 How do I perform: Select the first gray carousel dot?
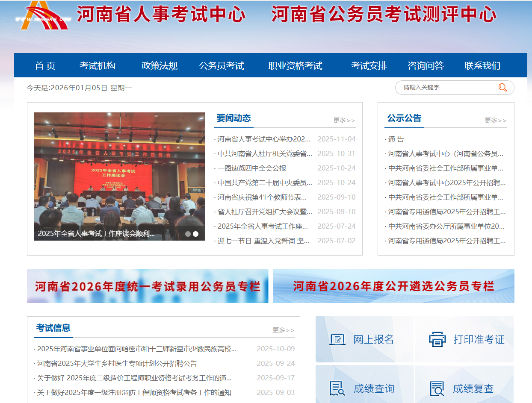[x=188, y=234]
